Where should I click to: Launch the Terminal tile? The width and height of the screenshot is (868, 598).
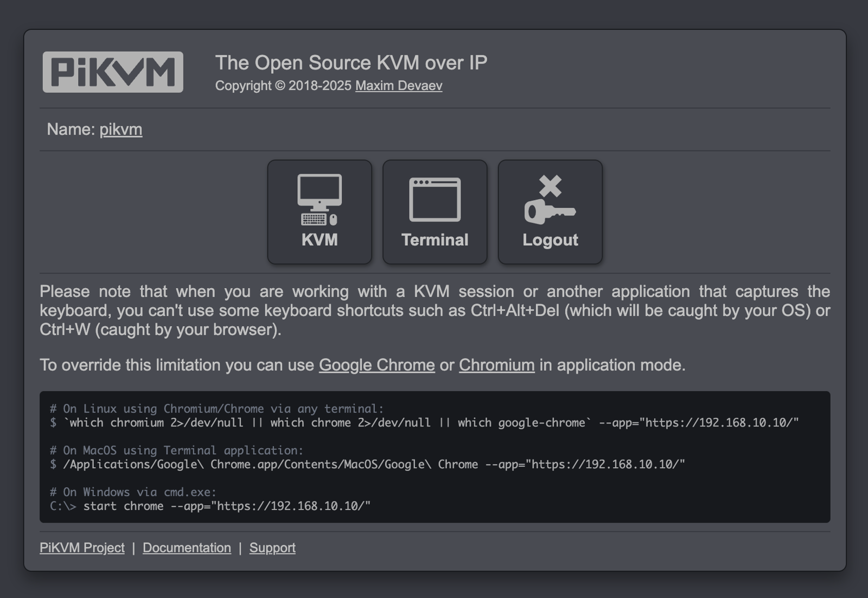click(435, 212)
